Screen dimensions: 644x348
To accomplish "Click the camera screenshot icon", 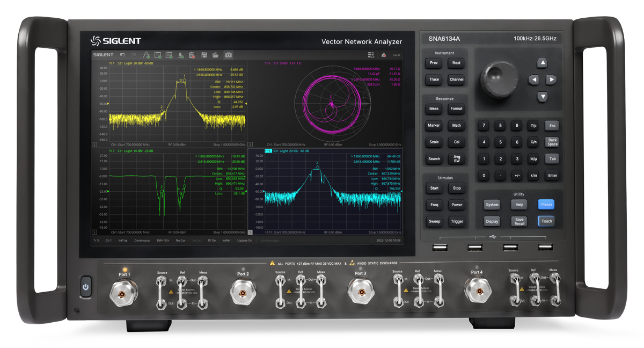I will pos(229,55).
